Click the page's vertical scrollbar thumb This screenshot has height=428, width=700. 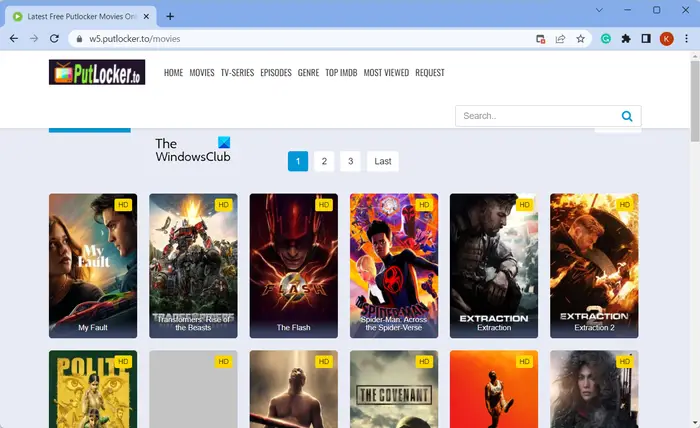695,101
